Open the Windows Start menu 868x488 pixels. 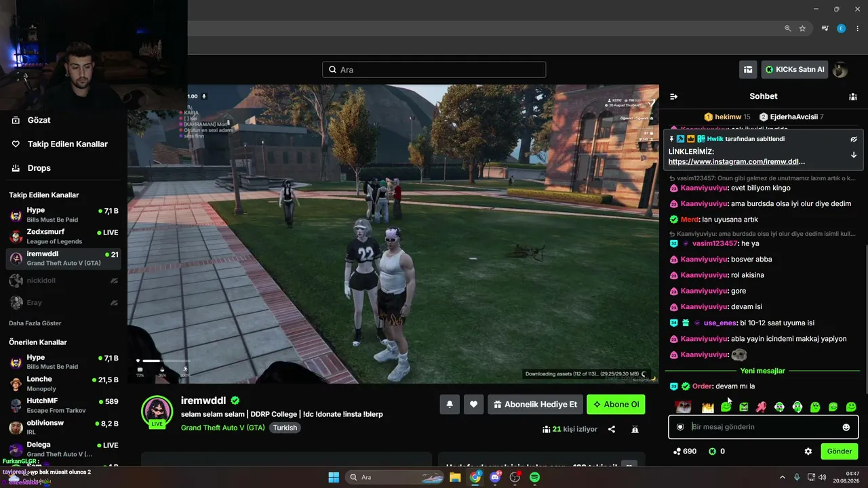pos(334,477)
